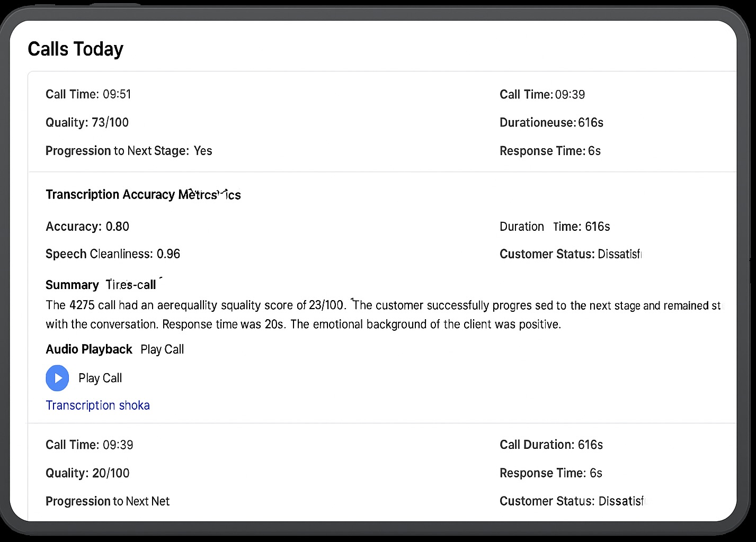Click the Play Call label beside the play button
This screenshot has height=542, width=756.
tap(100, 378)
